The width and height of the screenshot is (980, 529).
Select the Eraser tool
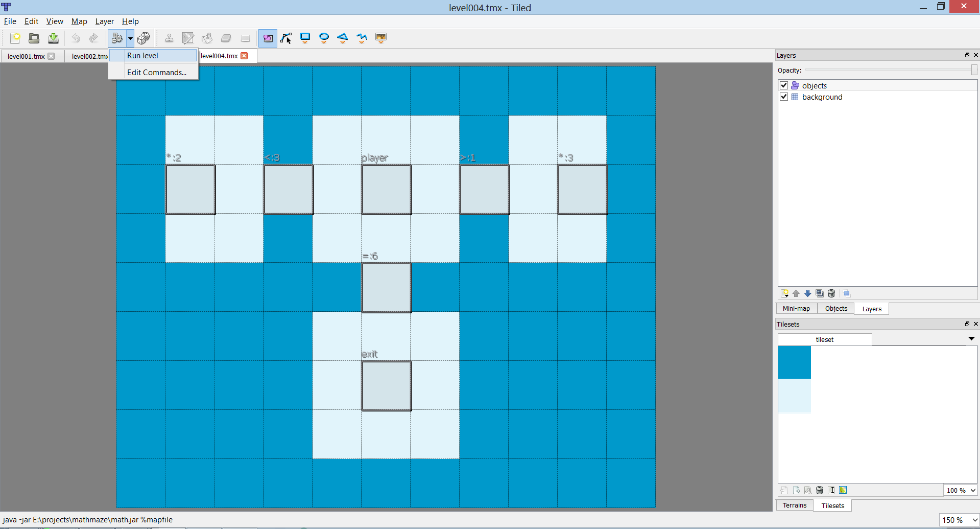226,38
